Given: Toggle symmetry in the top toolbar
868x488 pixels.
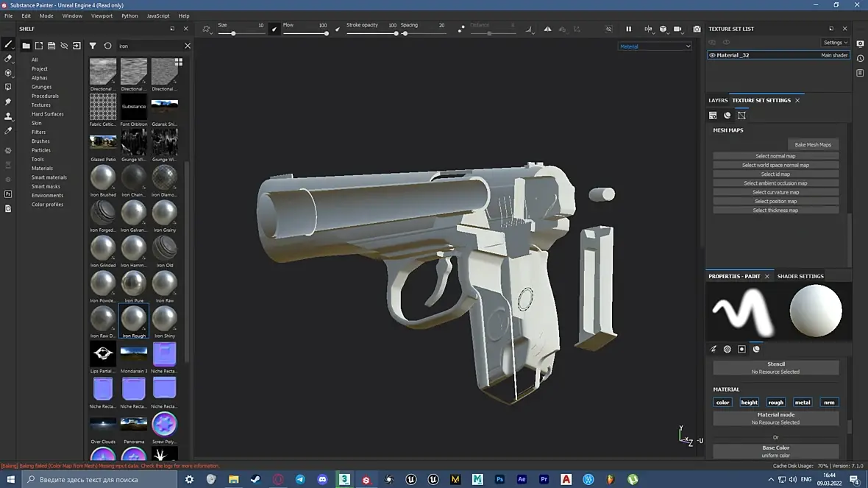Looking at the screenshot, I should pos(547,29).
